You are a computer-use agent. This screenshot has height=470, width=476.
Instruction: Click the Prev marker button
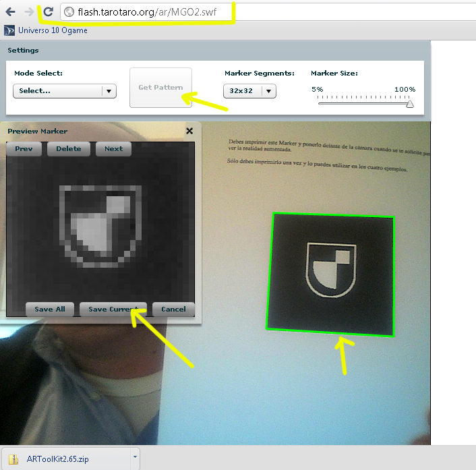point(24,149)
